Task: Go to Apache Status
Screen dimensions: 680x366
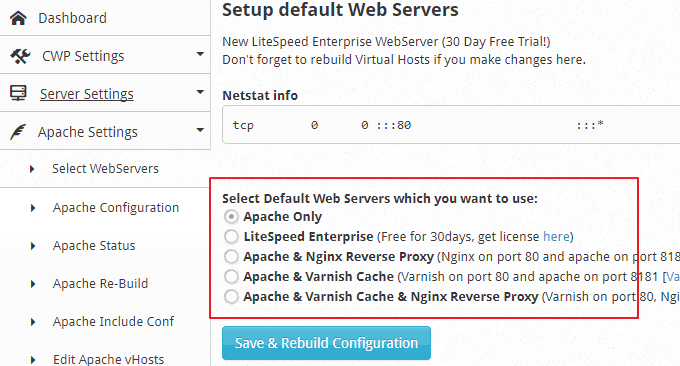Action: (x=94, y=246)
